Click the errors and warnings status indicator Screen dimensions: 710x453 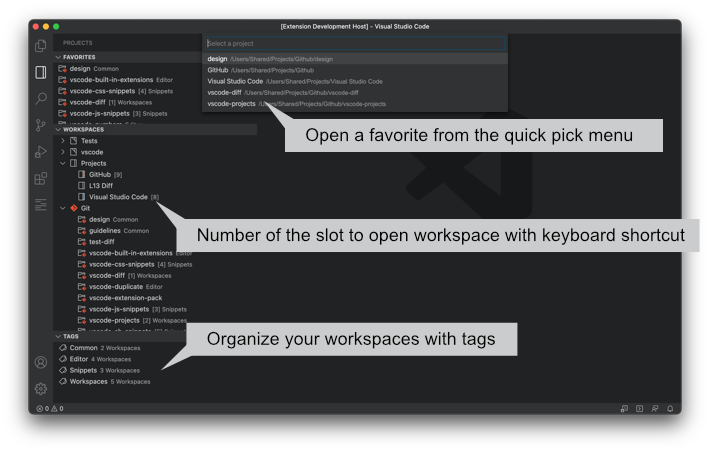click(x=50, y=409)
